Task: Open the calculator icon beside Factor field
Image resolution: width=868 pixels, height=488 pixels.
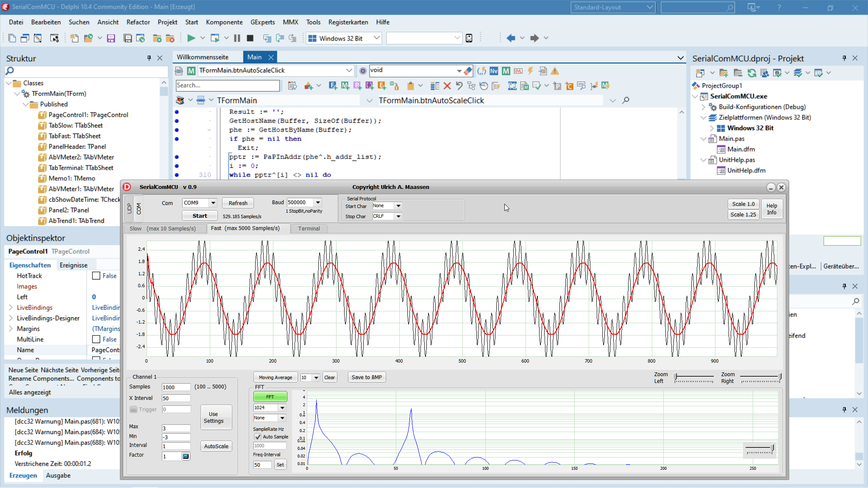Action: pos(186,456)
